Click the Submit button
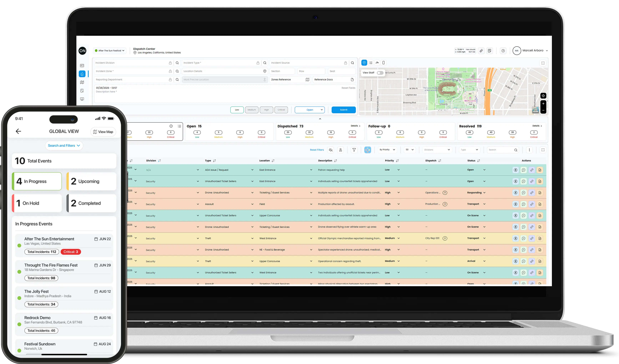619x364 pixels. [343, 110]
